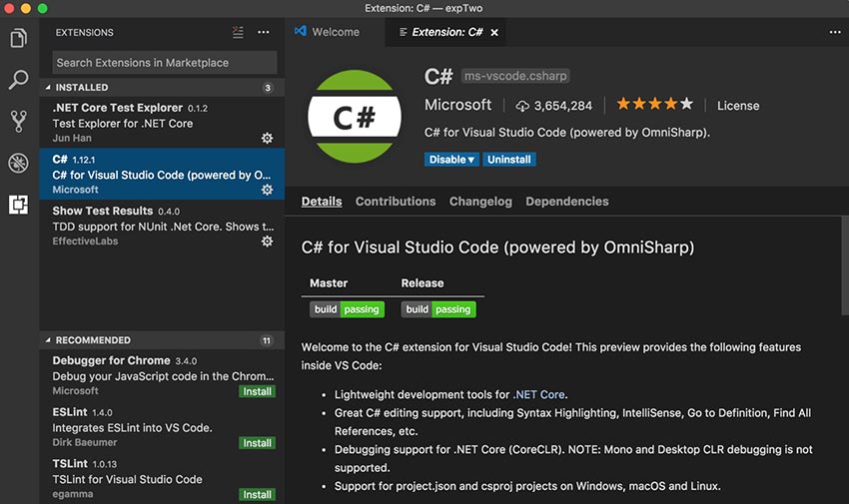The image size is (849, 504).
Task: Open the Search view in activity bar
Action: pyautogui.click(x=18, y=80)
